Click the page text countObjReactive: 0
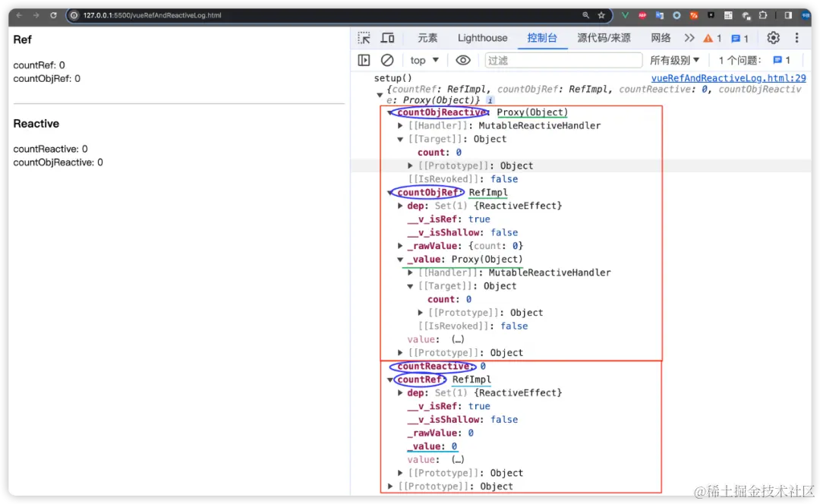This screenshot has height=504, width=820. [58, 162]
